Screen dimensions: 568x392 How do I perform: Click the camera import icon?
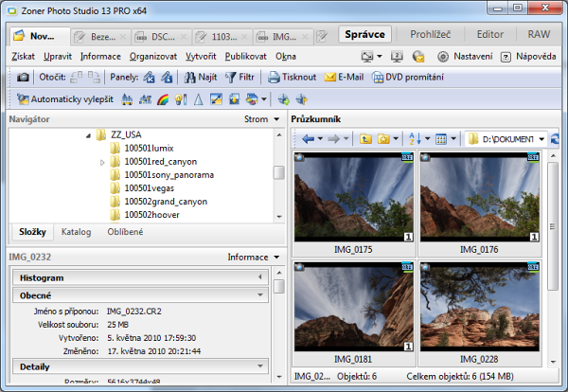pyautogui.click(x=23, y=78)
